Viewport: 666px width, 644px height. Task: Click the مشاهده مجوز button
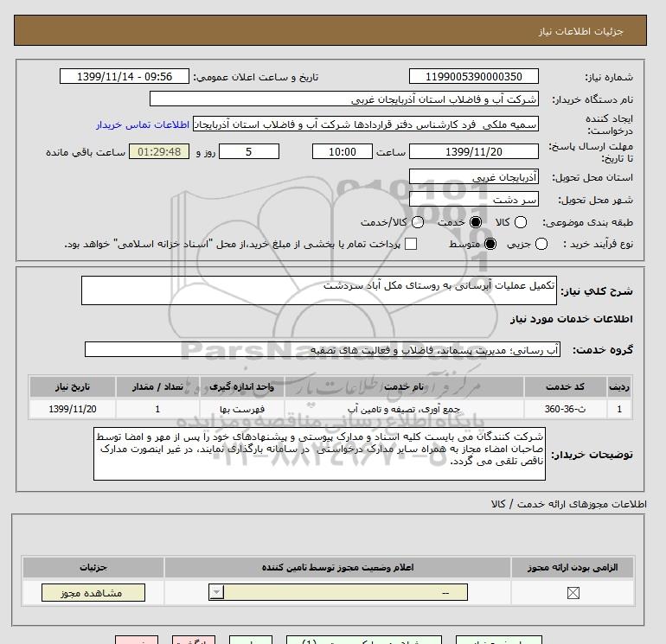[93, 593]
